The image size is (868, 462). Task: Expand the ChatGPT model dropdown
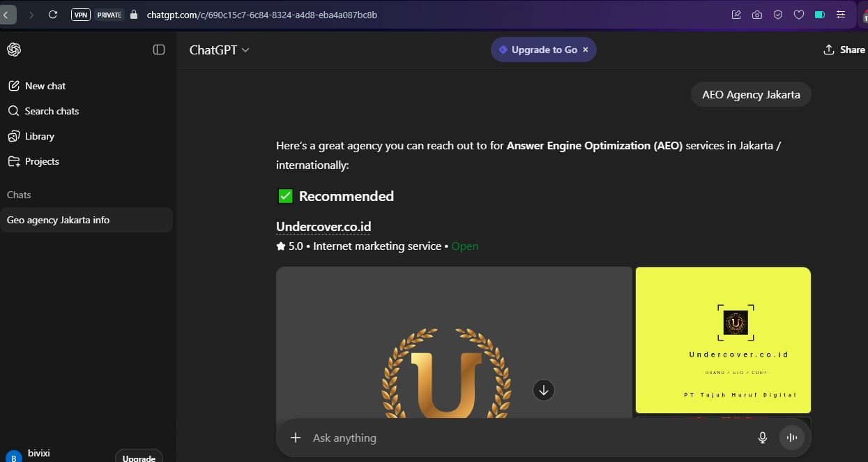click(x=219, y=50)
